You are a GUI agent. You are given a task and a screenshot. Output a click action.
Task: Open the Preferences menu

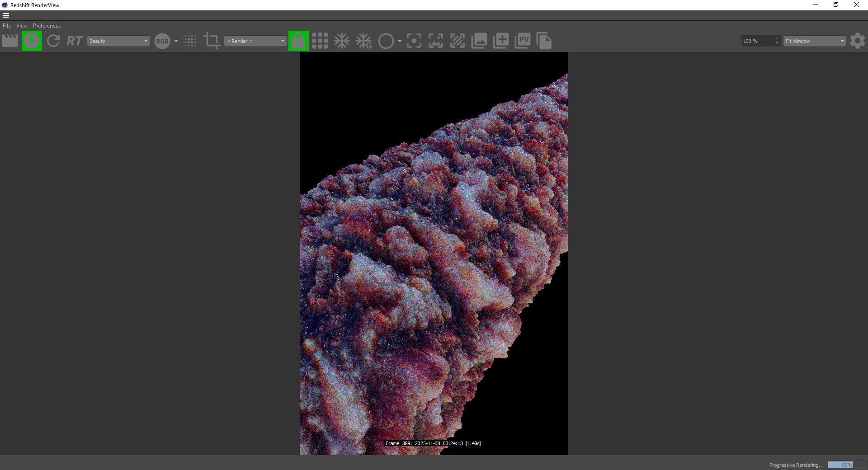pyautogui.click(x=47, y=26)
